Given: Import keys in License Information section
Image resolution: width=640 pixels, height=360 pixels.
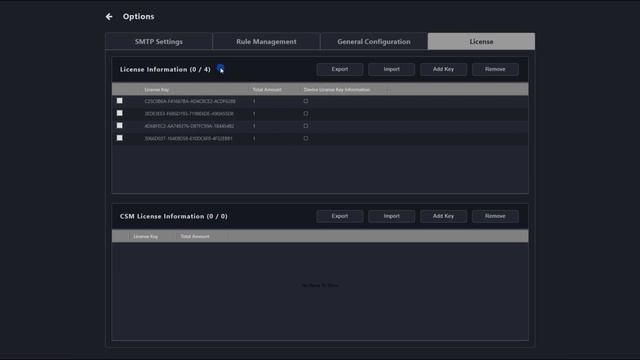Looking at the screenshot, I should [391, 69].
